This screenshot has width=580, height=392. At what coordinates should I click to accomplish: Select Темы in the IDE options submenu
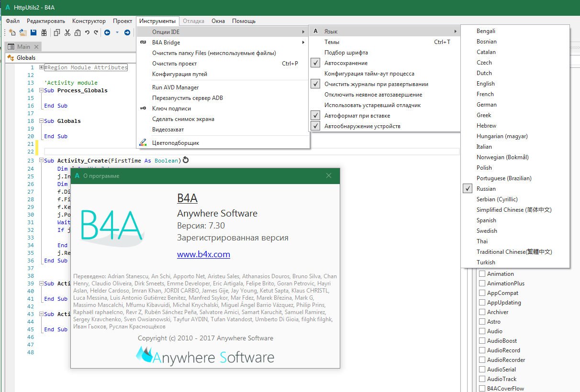385,42
